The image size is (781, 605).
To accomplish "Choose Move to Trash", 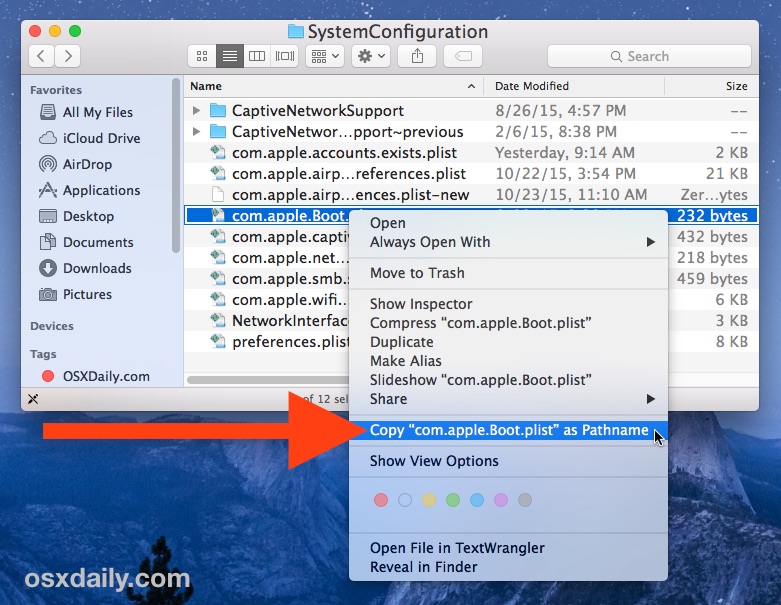I will pos(508,273).
